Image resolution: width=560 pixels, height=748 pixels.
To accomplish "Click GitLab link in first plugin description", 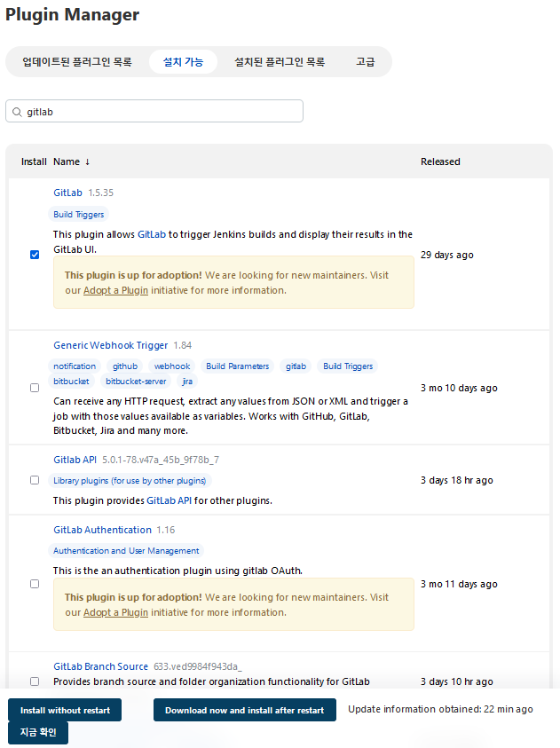I will 152,234.
